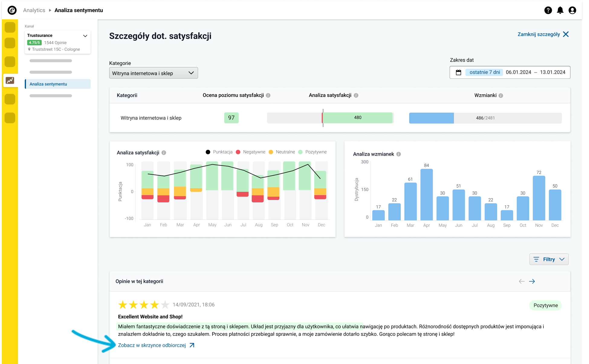Click Zamknij szczegóły to close details
Image resolution: width=589 pixels, height=364 pixels.
[543, 34]
